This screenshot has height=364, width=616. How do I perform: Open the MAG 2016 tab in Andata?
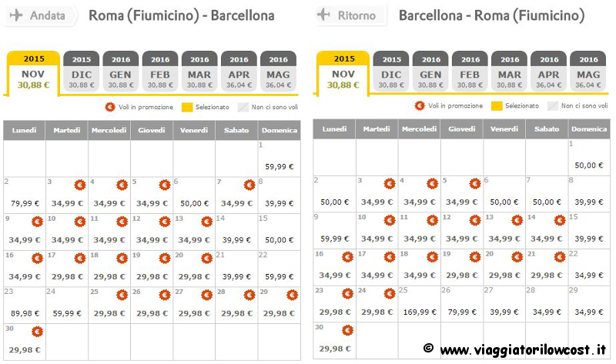pos(278,72)
